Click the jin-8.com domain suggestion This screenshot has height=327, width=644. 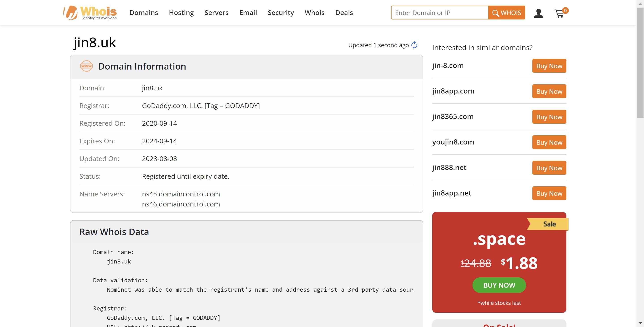click(x=448, y=66)
